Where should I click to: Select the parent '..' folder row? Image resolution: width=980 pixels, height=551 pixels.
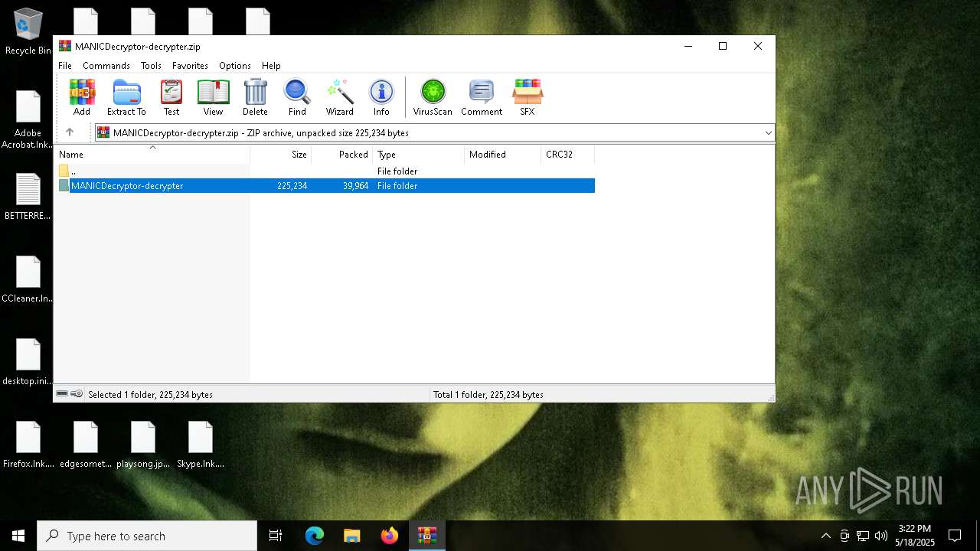tap(325, 171)
